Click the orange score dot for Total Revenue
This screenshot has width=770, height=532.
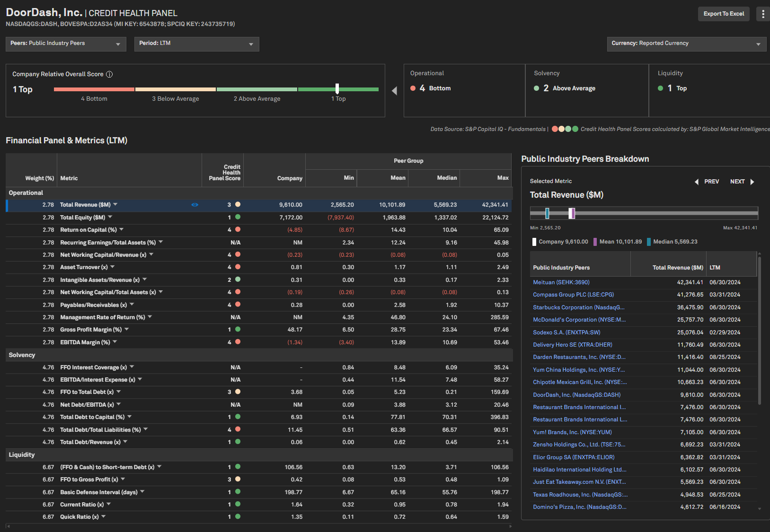tap(238, 204)
